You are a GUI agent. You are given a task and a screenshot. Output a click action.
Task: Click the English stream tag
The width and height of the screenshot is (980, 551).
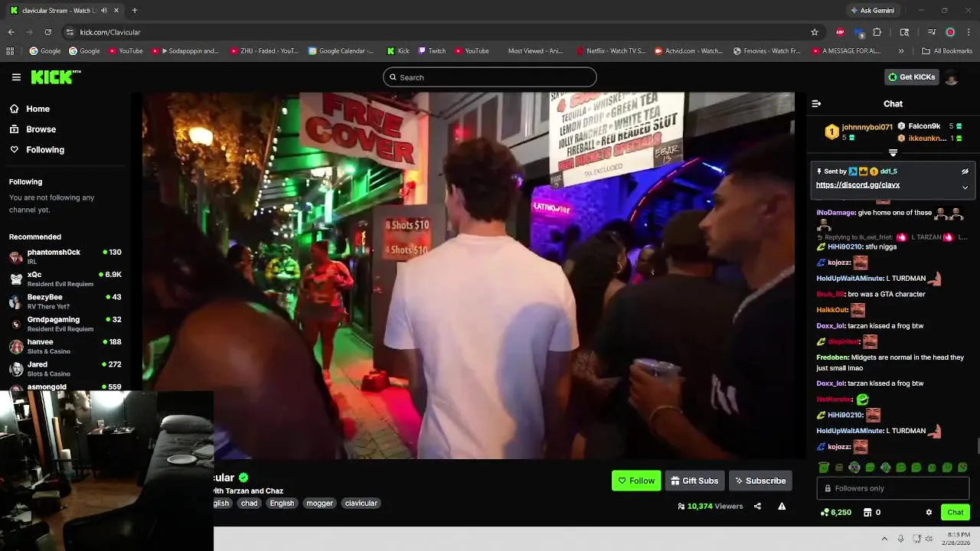(282, 503)
